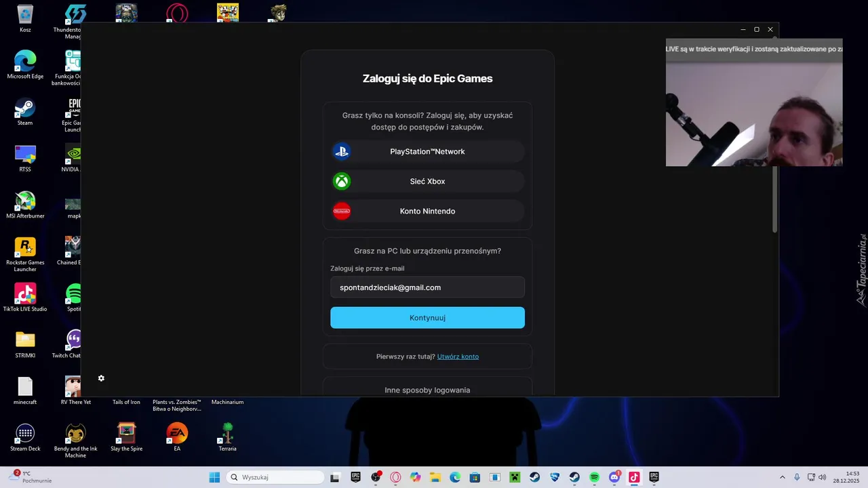Image resolution: width=868 pixels, height=488 pixels.
Task: Focus the e-mail input field
Action: (427, 287)
